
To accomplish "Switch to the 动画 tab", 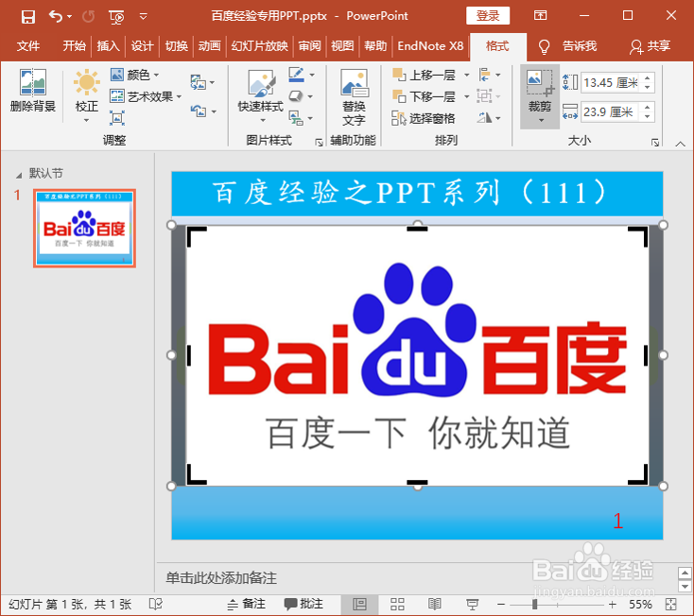I will pyautogui.click(x=209, y=45).
